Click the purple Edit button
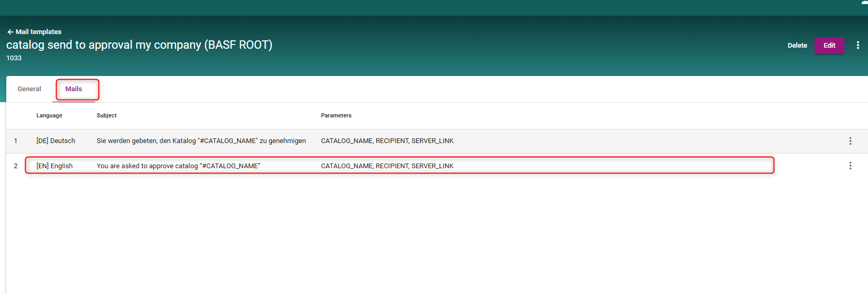Image resolution: width=868 pixels, height=294 pixels. pyautogui.click(x=829, y=46)
